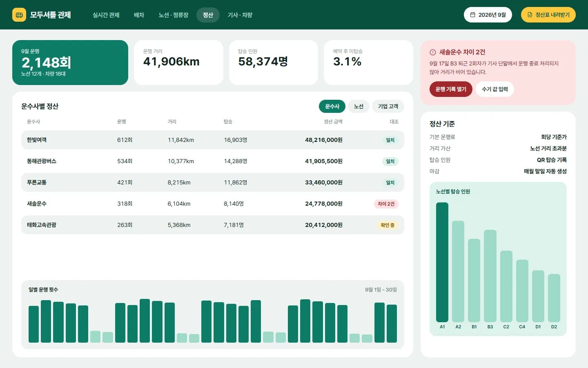
Task: Select the A1 bar in 노선별 탑승 인원
Action: coord(442,262)
